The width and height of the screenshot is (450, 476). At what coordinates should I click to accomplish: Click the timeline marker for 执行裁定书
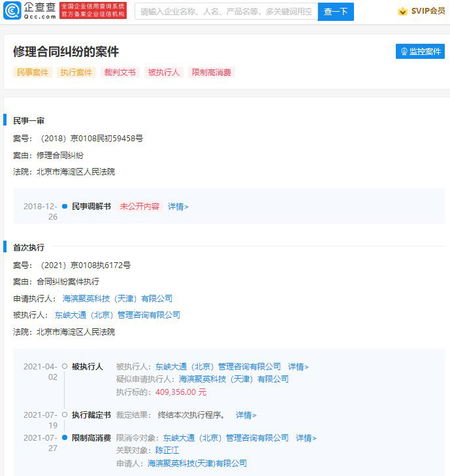pyautogui.click(x=65, y=415)
